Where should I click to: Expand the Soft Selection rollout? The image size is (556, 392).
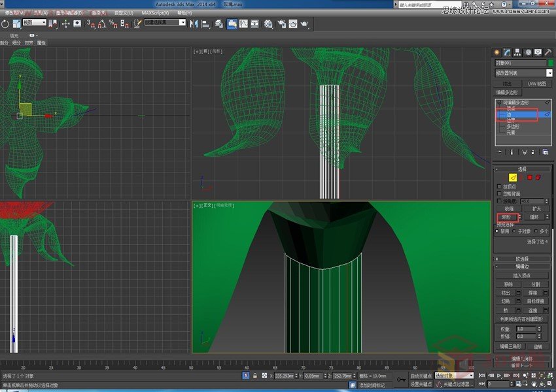(523, 259)
